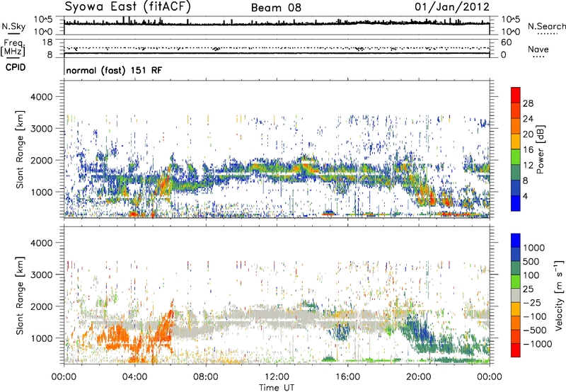Click the 'Velocity [m s⁻¹]' colorbar title

pyautogui.click(x=559, y=295)
